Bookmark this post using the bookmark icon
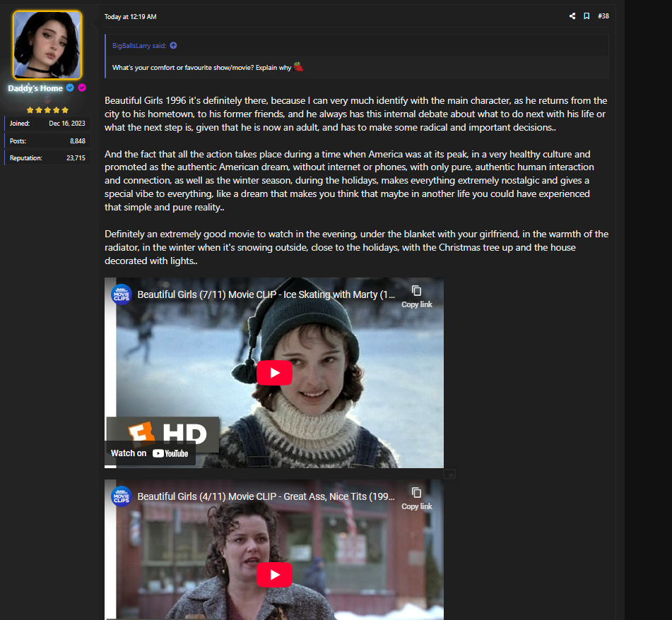 pyautogui.click(x=586, y=16)
